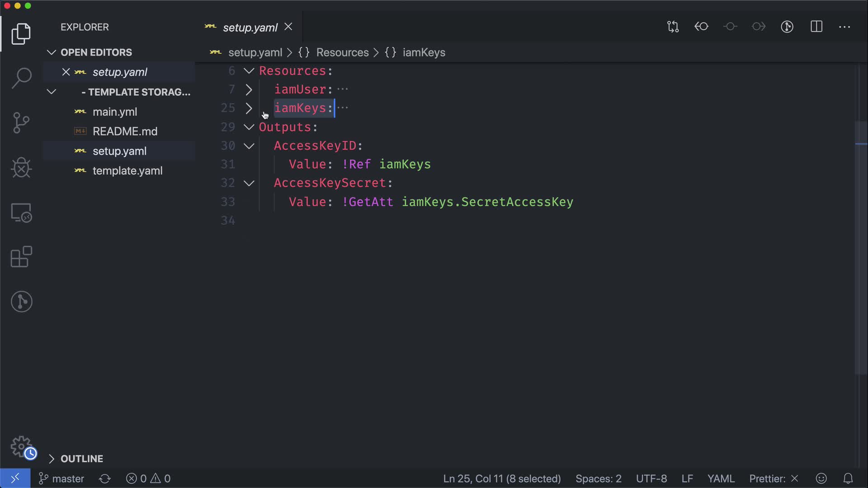868x488 pixels.
Task: Open the Search view in activity bar
Action: pyautogui.click(x=21, y=78)
